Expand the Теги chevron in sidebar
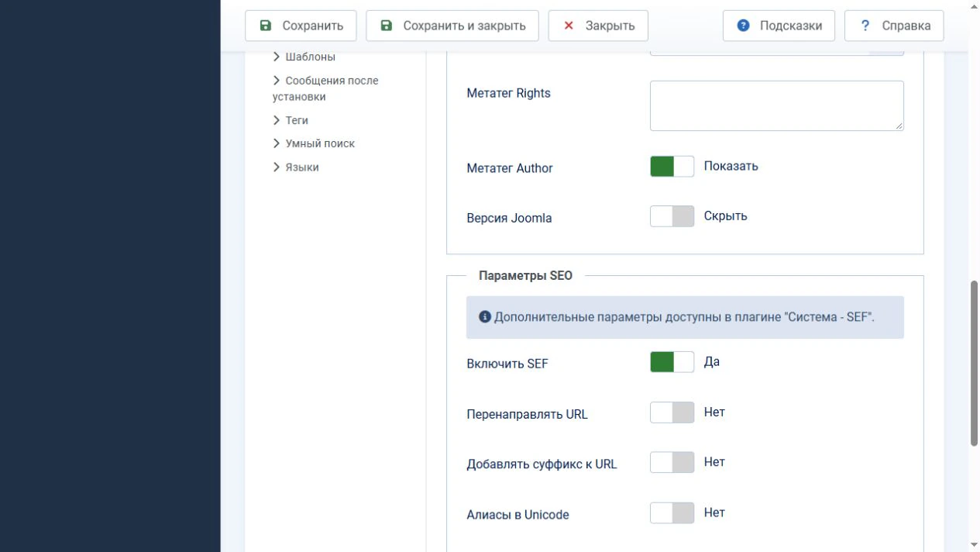Screen dimensions: 980x552 tap(277, 120)
